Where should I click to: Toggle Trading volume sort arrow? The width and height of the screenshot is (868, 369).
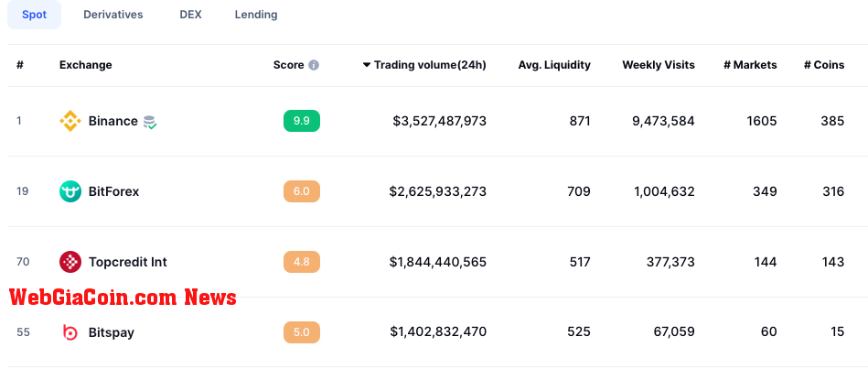coord(367,65)
